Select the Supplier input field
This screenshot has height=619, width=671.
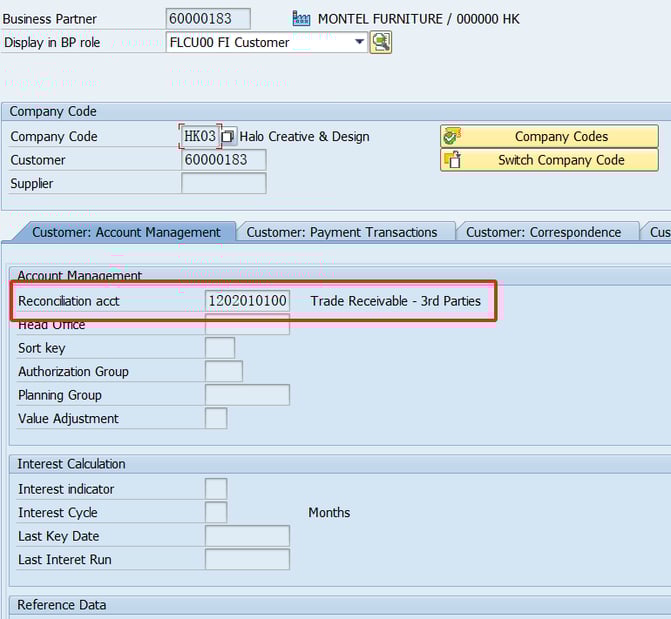coord(223,183)
